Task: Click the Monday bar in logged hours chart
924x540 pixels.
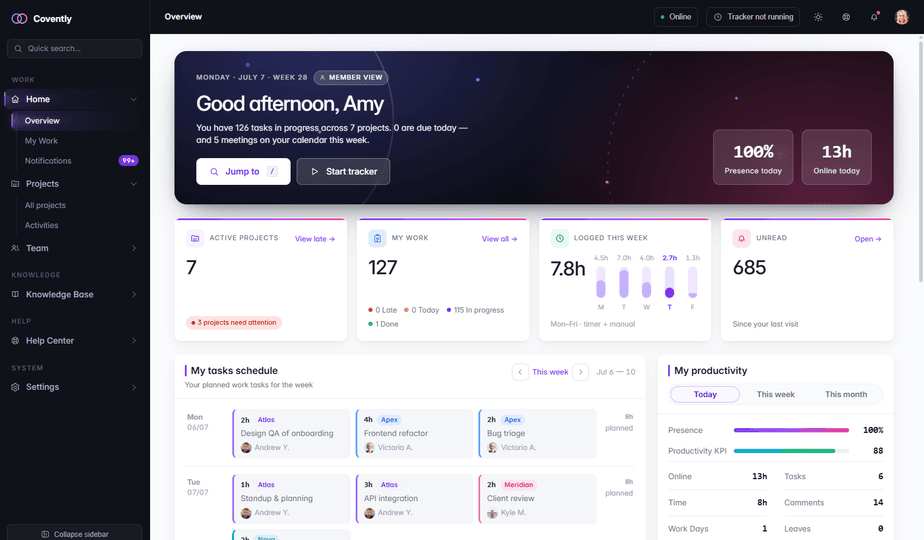Action: (x=600, y=282)
